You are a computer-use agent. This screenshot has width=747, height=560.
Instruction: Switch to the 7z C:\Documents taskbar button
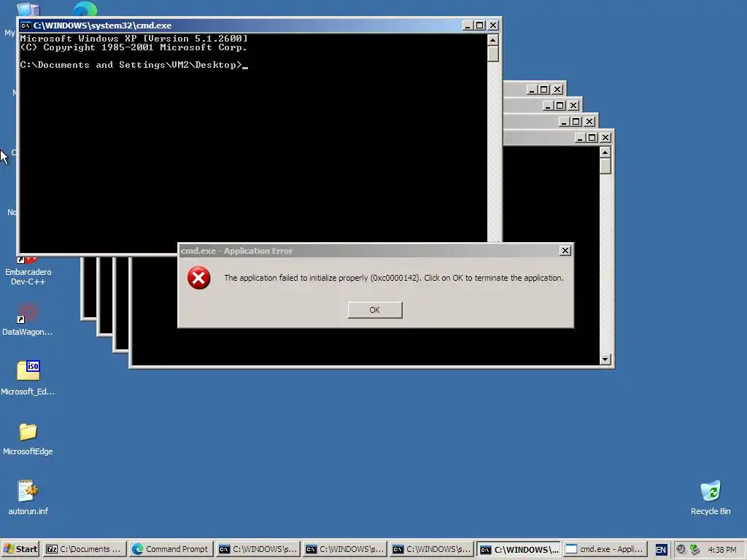coord(85,549)
